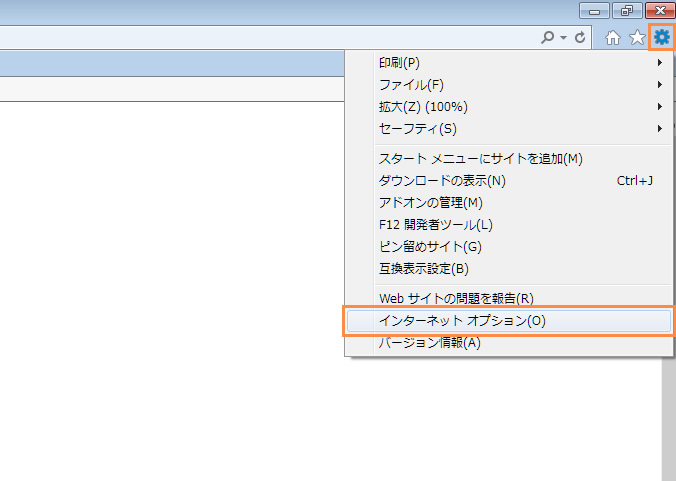Choose Web サイトの問題を報告(R)
This screenshot has width=676, height=481.
(x=456, y=299)
